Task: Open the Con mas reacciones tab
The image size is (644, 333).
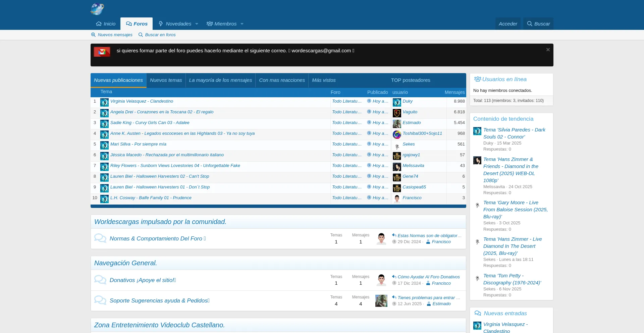Action: 282,80
